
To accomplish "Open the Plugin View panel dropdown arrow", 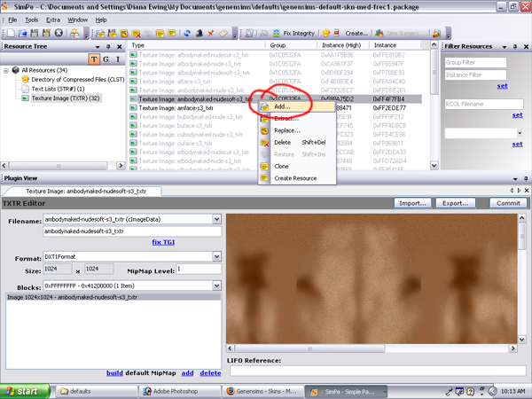I will click(515, 179).
